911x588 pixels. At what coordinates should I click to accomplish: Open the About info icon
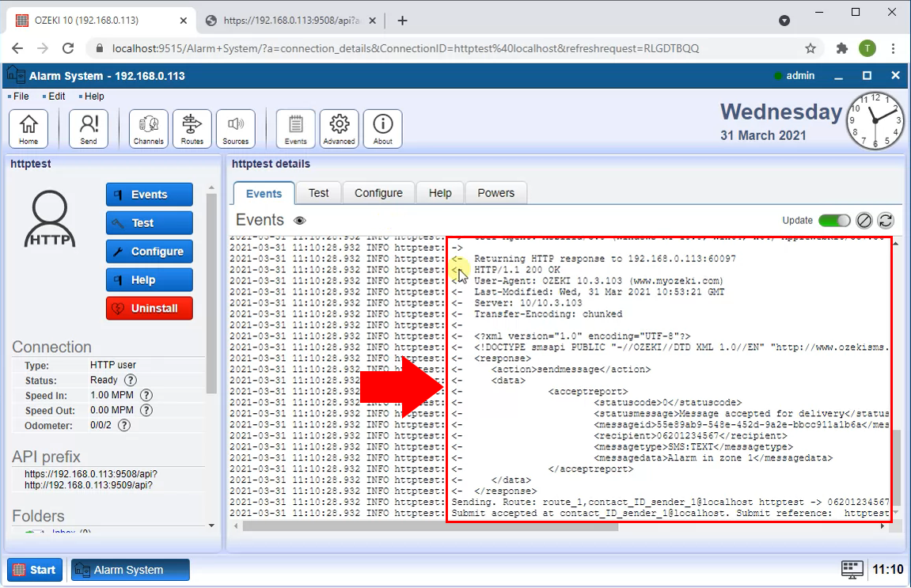[382, 128]
